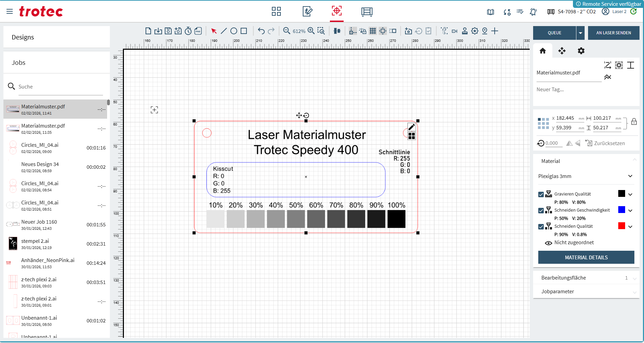Click the export PNG icon
The image size is (644, 343).
[x=198, y=31]
